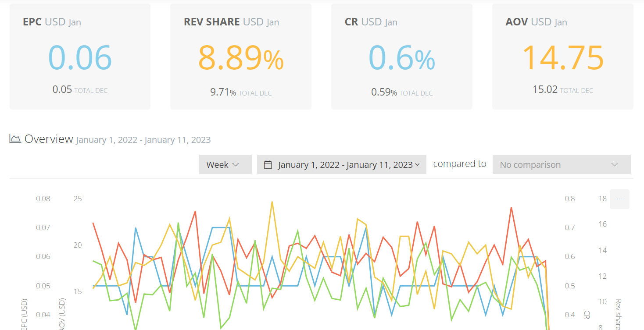Click the AOV (USD) axis label
This screenshot has height=330, width=644.
61,315
